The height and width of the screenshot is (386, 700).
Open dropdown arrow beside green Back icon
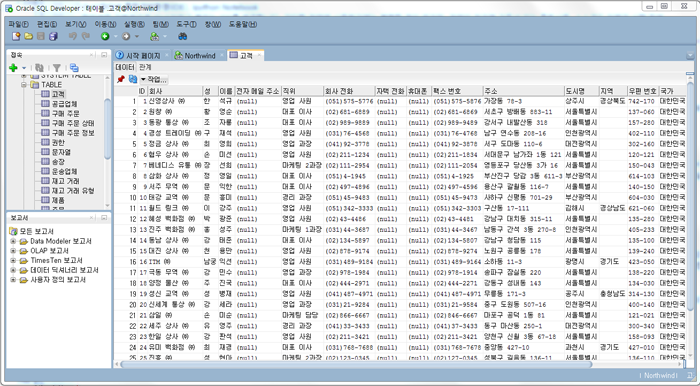click(x=115, y=37)
